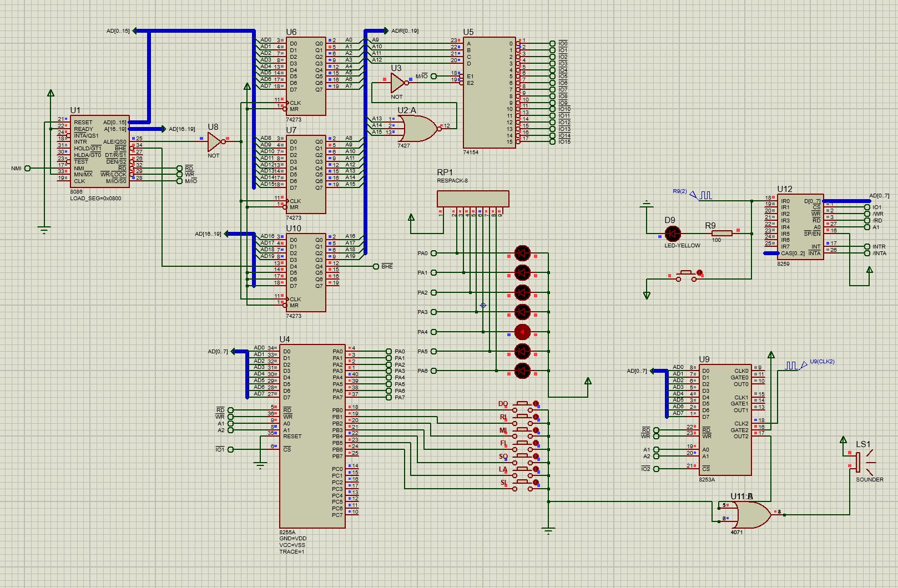Click the LED on the PA5 line
Viewport: 898px width, 588px height.
(x=522, y=351)
